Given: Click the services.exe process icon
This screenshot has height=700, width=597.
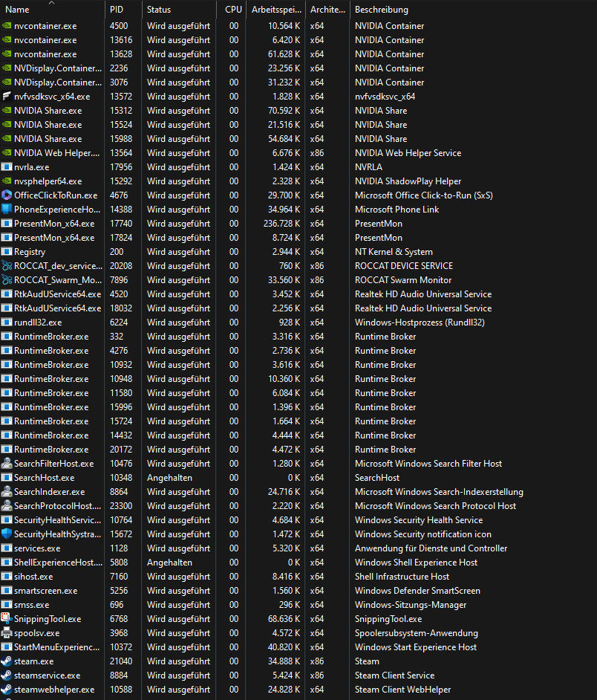Looking at the screenshot, I should 6,548.
